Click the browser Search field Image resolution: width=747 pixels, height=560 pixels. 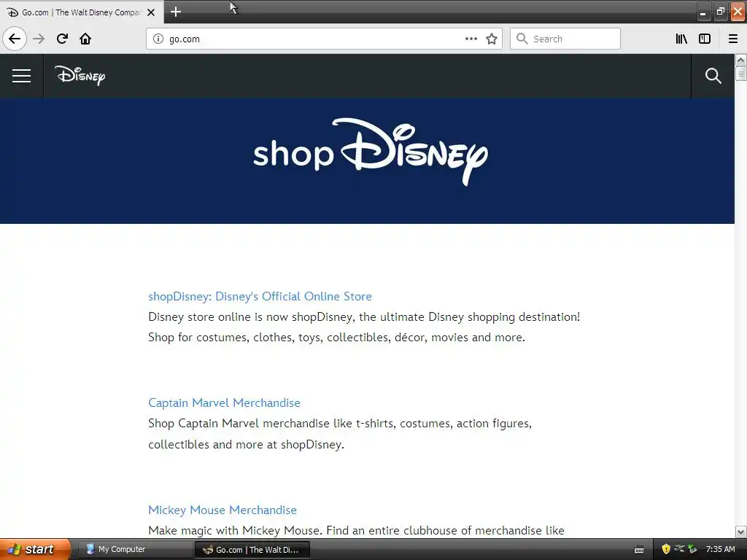point(565,39)
